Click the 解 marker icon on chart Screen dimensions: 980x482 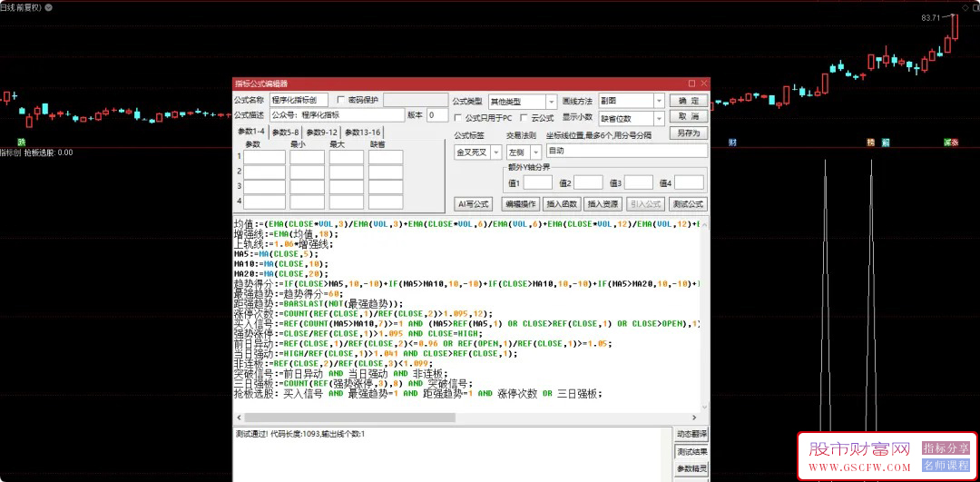[885, 143]
